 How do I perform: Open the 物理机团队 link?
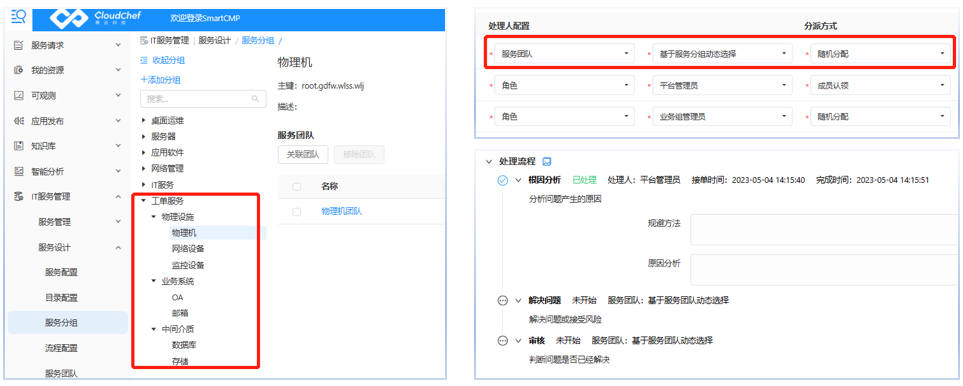point(341,211)
